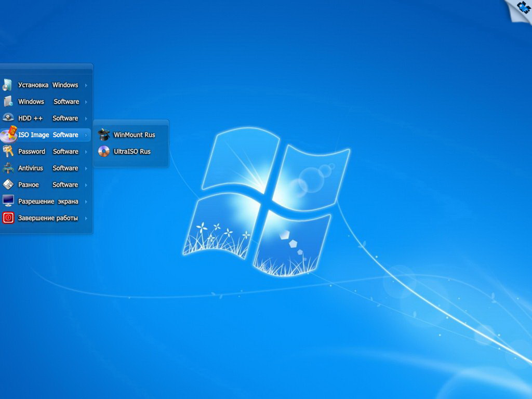This screenshot has width=532, height=399.
Task: Expand the Antivirus Software submenu arrow
Action: point(86,168)
